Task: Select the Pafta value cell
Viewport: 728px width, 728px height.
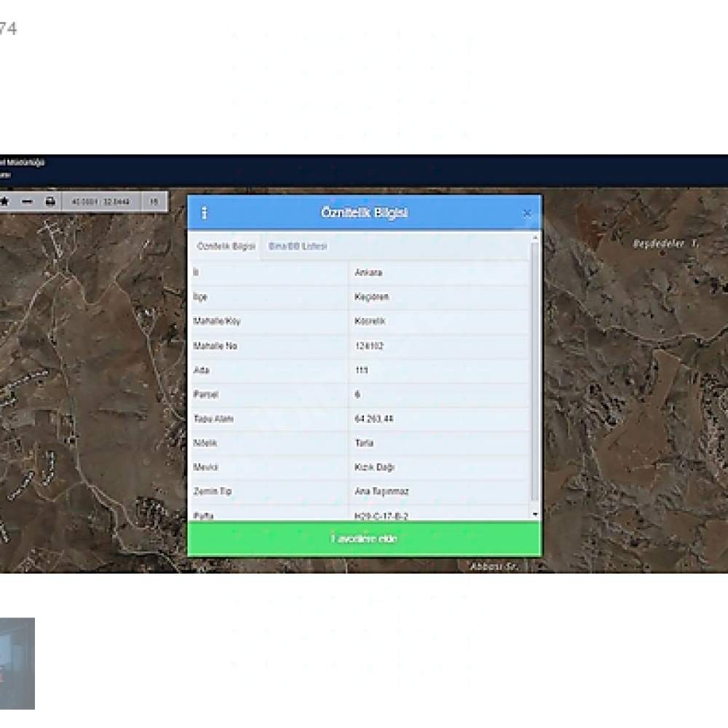Action: coord(438,513)
